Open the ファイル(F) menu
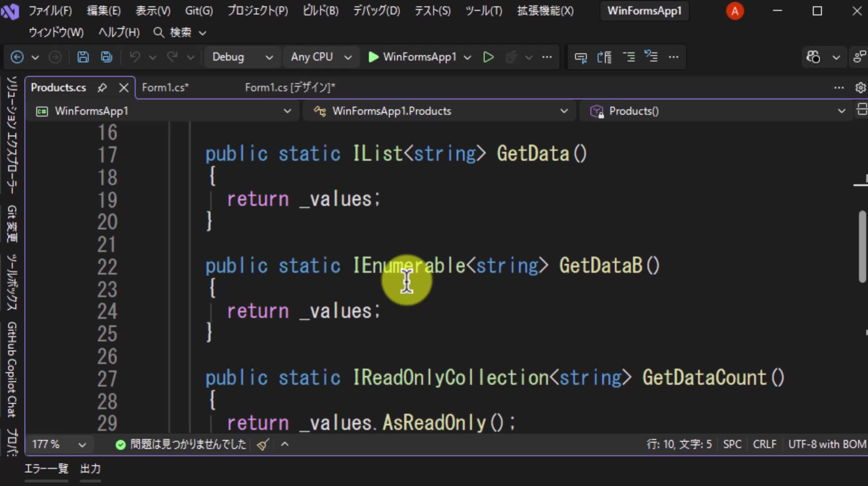Viewport: 868px width, 486px height. pyautogui.click(x=51, y=11)
